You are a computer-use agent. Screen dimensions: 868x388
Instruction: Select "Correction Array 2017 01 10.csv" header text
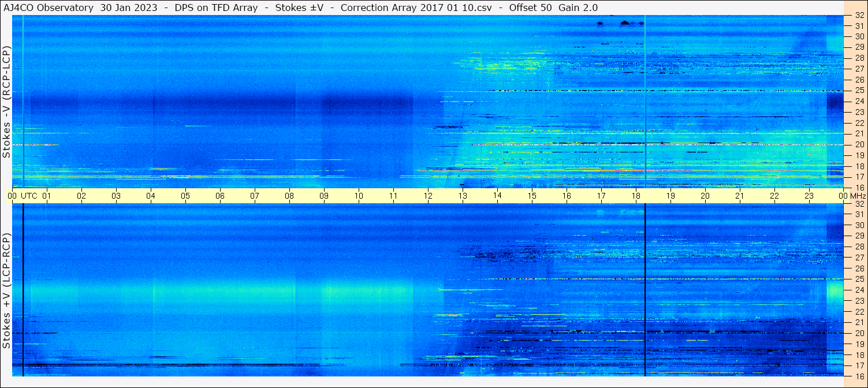click(416, 8)
